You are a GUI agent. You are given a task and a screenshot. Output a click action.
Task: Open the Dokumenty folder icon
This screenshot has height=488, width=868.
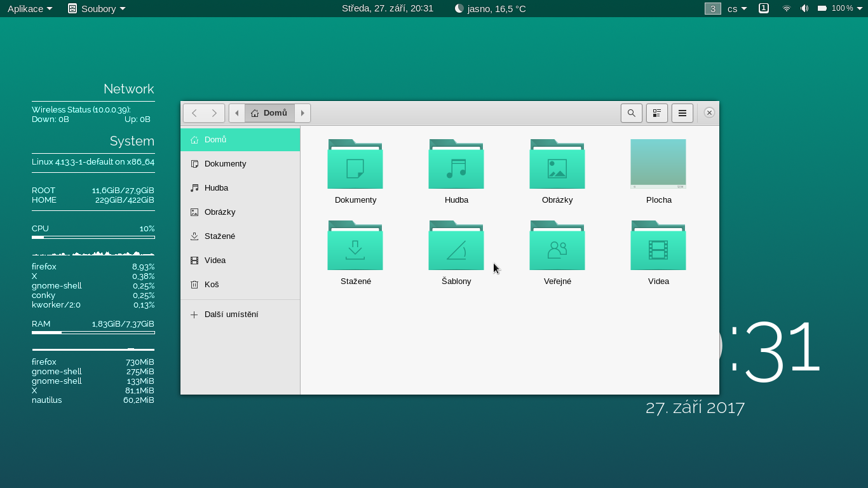[x=355, y=164]
